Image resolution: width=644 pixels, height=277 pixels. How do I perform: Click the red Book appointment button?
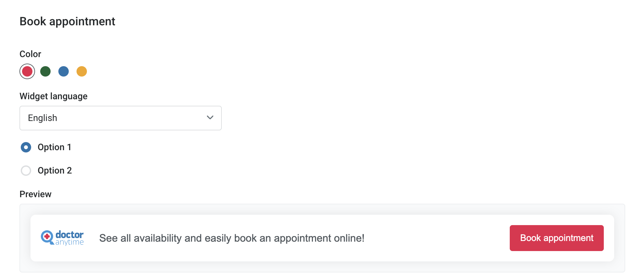tap(557, 238)
